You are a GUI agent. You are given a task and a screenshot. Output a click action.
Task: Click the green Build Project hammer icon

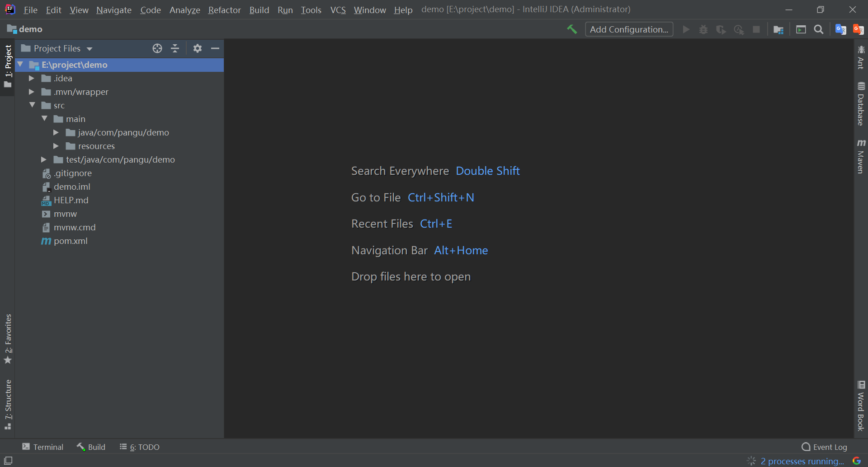[572, 29]
